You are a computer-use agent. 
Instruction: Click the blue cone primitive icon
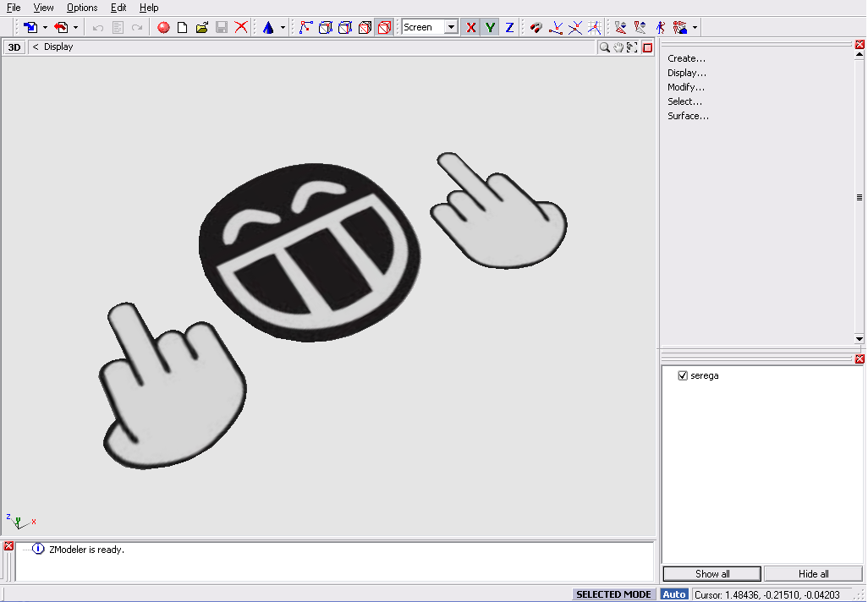point(268,27)
